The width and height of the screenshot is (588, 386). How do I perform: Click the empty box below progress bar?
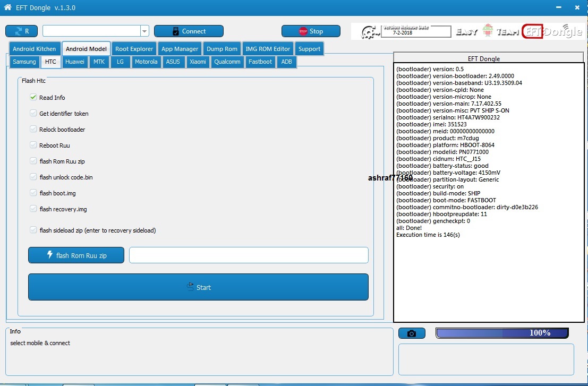click(486, 359)
